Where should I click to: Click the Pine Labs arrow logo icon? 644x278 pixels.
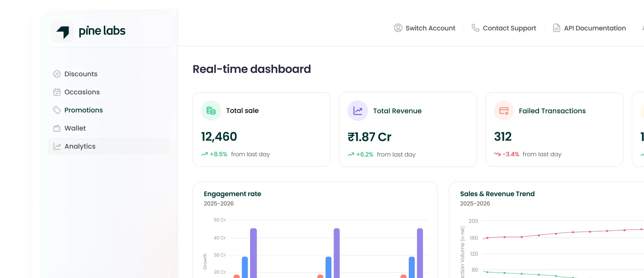point(63,31)
